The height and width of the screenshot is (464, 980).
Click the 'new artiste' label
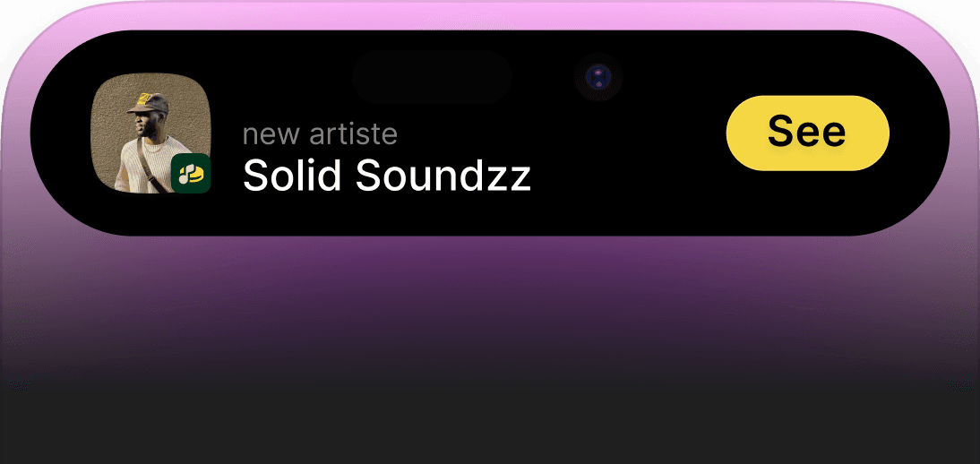pyautogui.click(x=320, y=134)
